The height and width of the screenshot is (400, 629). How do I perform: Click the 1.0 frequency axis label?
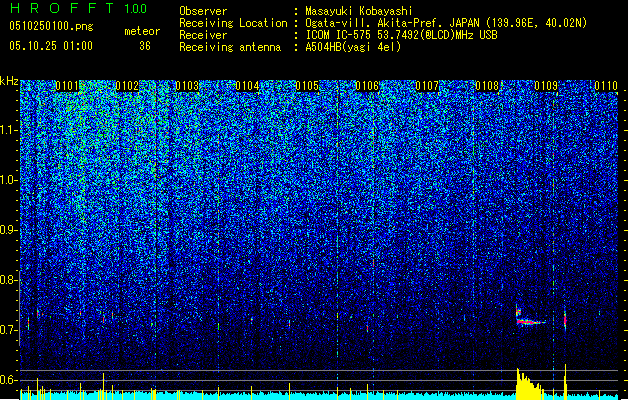(8, 180)
